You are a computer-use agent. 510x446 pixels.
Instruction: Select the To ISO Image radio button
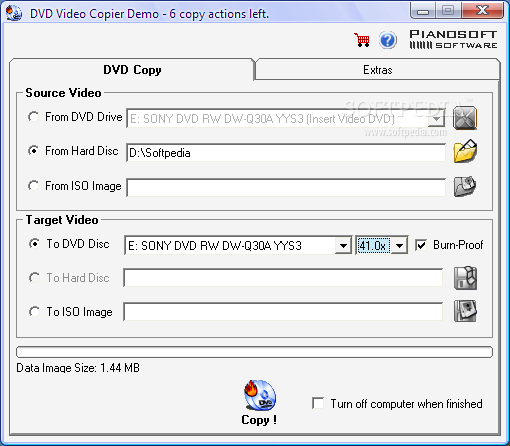34,312
